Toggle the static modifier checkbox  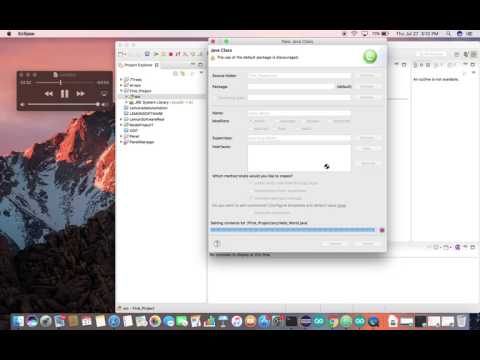(298, 129)
